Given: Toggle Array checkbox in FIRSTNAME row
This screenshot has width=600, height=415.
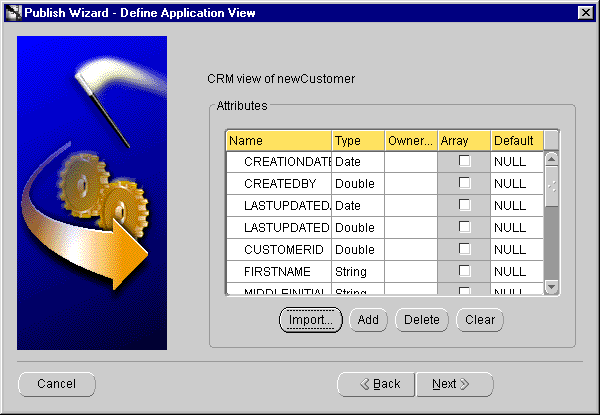Looking at the screenshot, I should pos(464,271).
